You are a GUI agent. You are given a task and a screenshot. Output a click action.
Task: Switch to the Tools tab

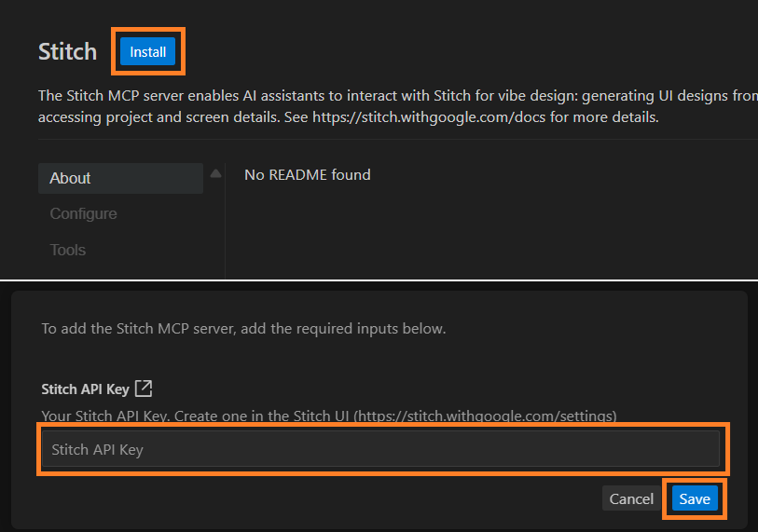[68, 250]
